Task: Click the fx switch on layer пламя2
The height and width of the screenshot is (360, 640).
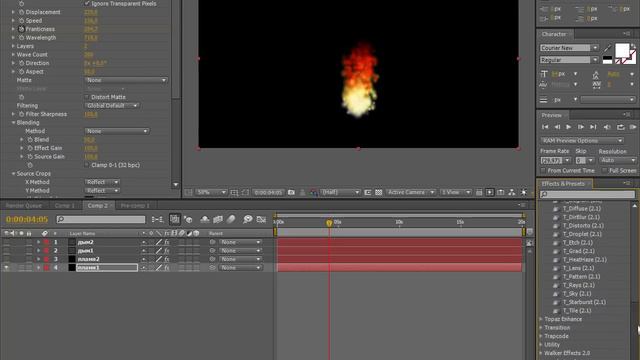Action: point(167,259)
